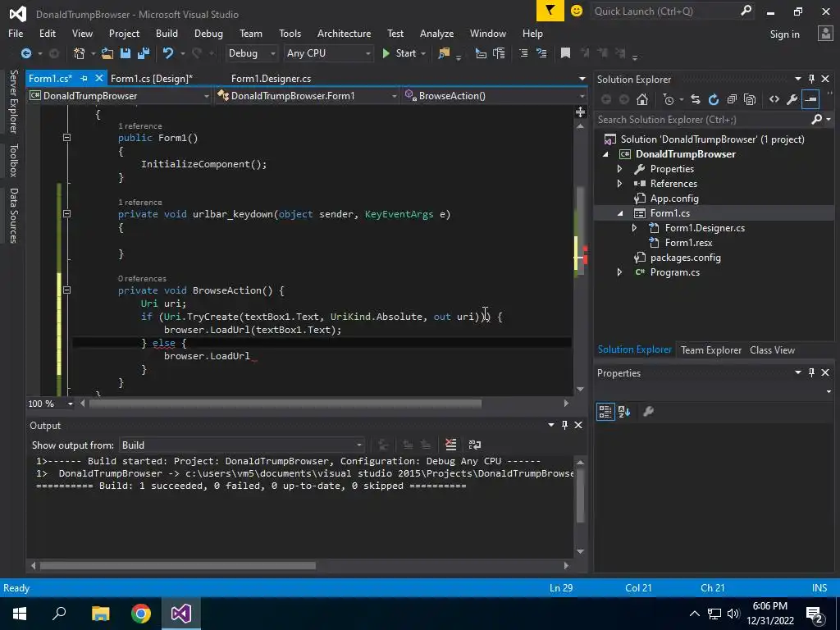
Task: Open the Debug configuration dropdown
Action: point(251,53)
